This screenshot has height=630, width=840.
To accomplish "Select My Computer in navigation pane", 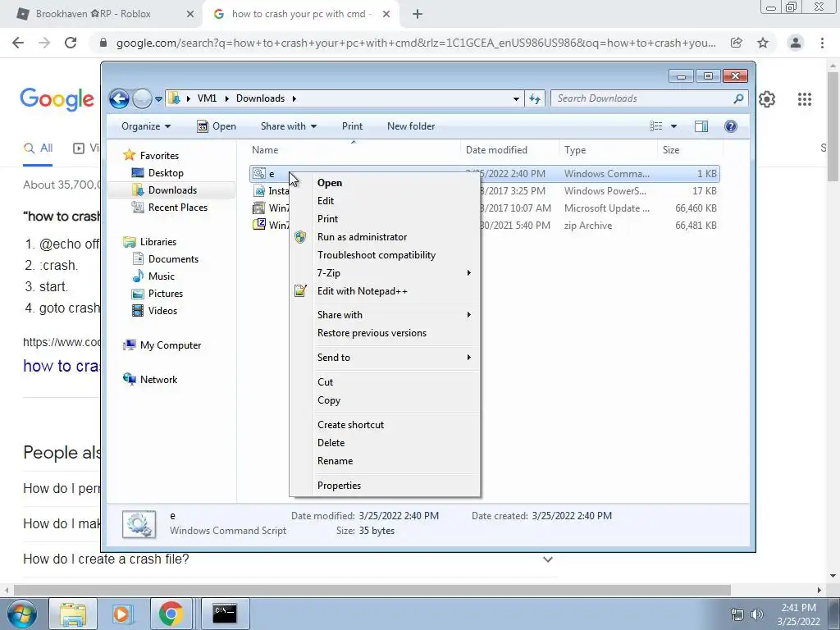I will (x=162, y=345).
